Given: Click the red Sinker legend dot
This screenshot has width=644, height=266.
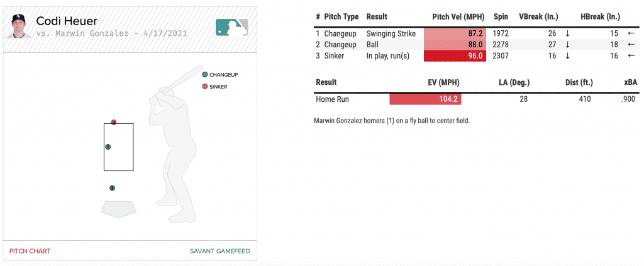Looking at the screenshot, I should pos(205,86).
